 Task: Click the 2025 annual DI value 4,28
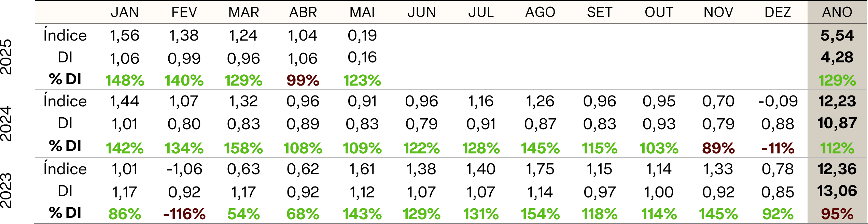(837, 57)
